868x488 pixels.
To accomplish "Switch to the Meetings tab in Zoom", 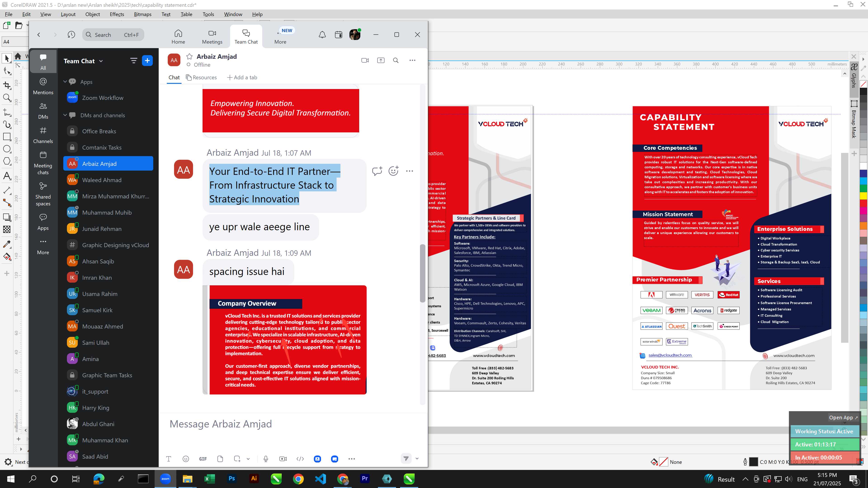I will pyautogui.click(x=212, y=37).
